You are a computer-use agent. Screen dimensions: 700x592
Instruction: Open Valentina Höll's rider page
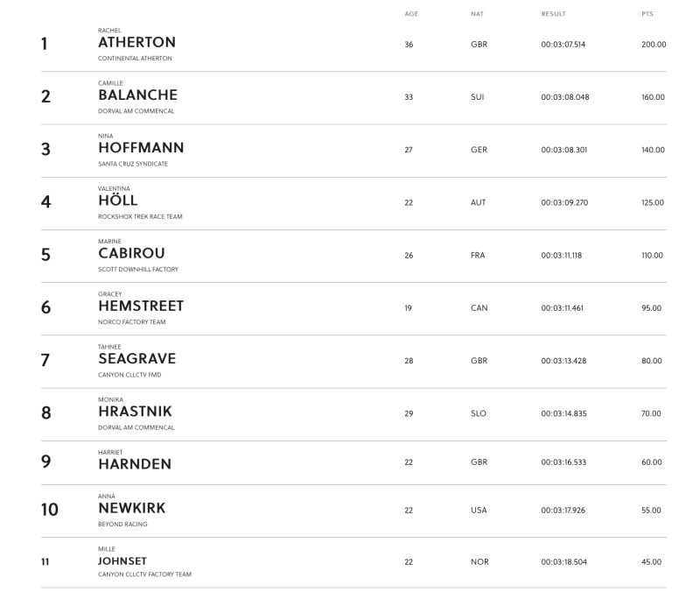pos(118,201)
